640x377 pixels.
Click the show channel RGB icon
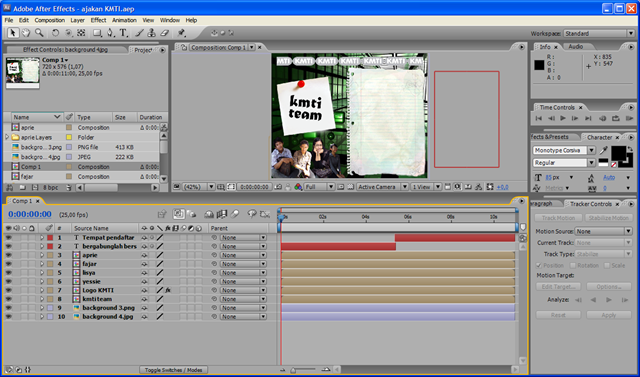pyautogui.click(x=298, y=187)
